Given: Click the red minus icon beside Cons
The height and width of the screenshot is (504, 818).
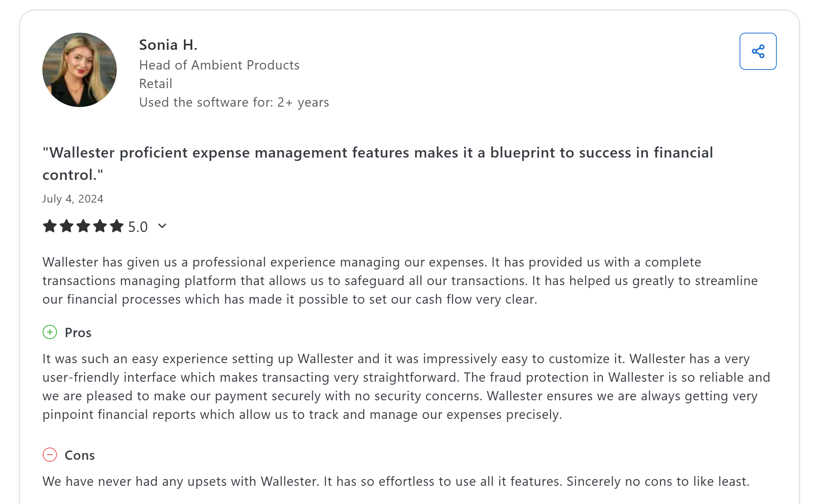Looking at the screenshot, I should 50,455.
